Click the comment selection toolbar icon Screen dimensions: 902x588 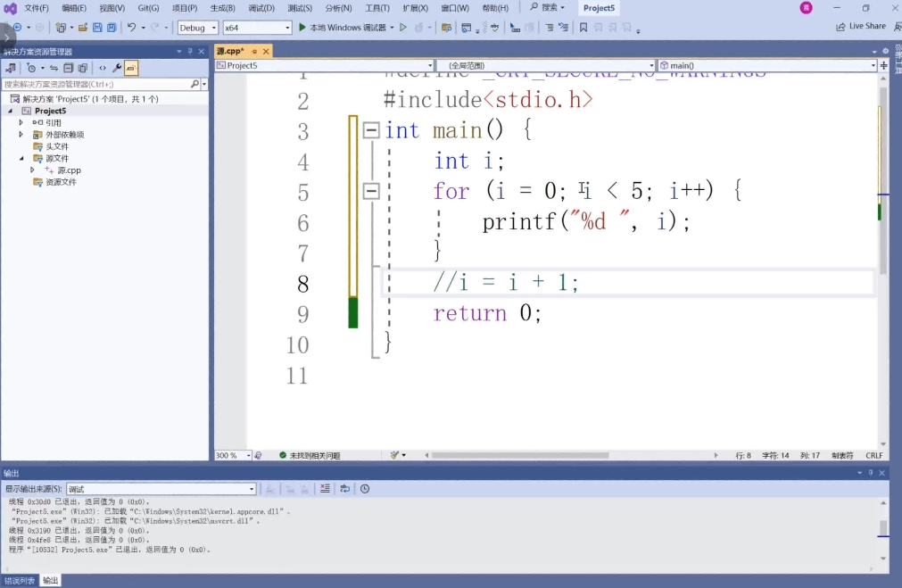coord(550,27)
